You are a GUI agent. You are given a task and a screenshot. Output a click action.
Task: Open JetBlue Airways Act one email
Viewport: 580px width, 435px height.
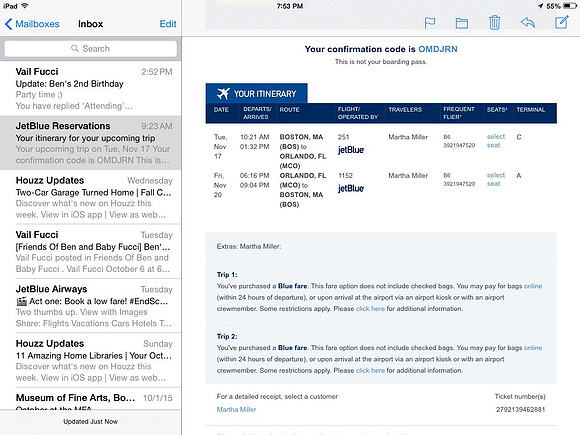pyautogui.click(x=91, y=306)
